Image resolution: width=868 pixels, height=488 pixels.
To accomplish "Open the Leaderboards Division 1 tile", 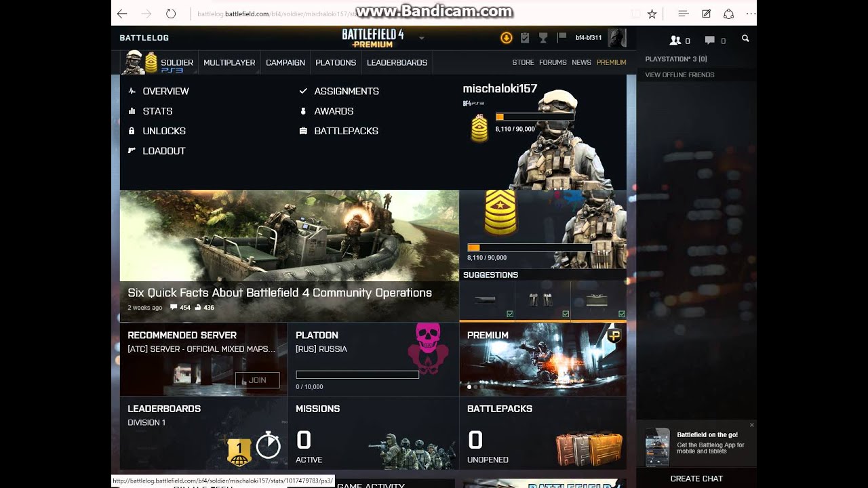I will 203,432.
